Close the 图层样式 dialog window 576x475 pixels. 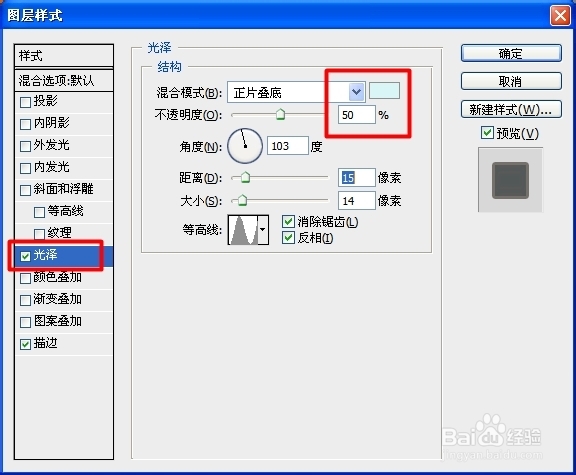click(x=560, y=16)
